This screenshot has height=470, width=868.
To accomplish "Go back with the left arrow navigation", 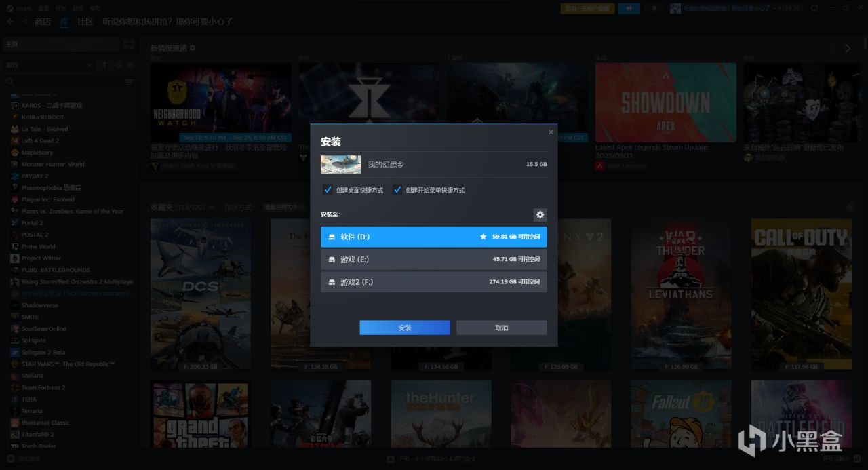I will pyautogui.click(x=10, y=22).
